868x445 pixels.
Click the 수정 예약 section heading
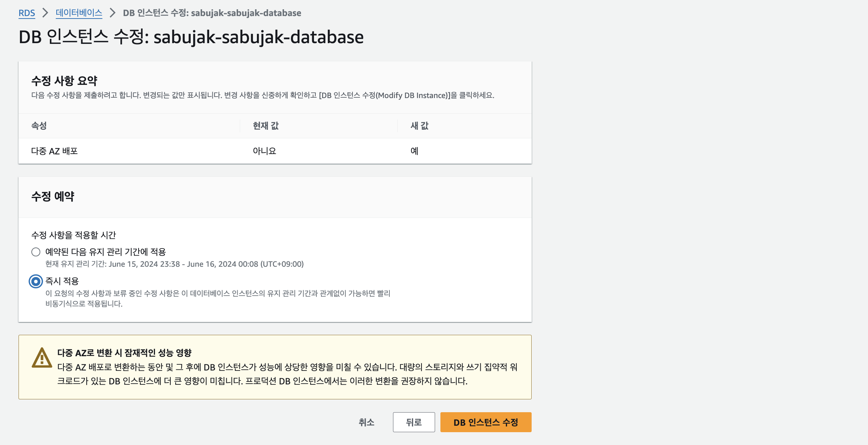coord(53,196)
